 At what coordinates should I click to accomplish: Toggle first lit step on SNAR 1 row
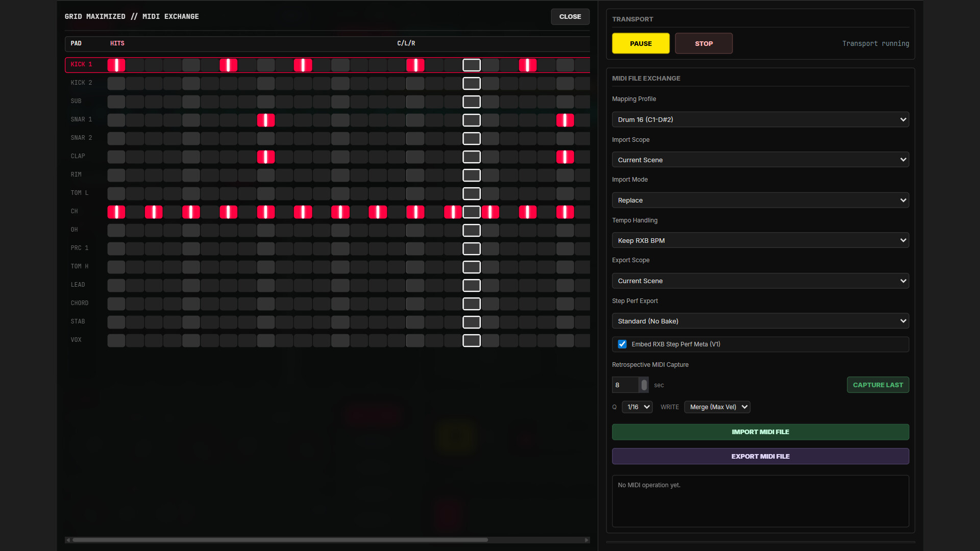(x=265, y=120)
